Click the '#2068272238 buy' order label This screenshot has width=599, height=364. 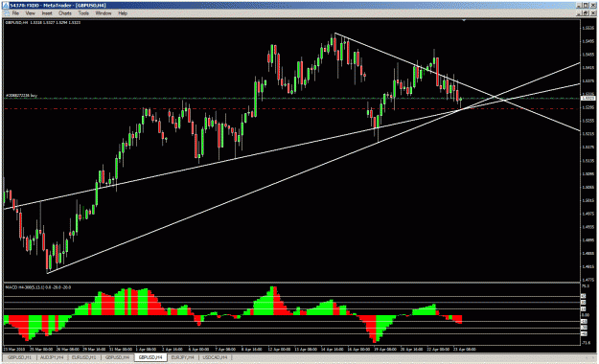pos(21,95)
